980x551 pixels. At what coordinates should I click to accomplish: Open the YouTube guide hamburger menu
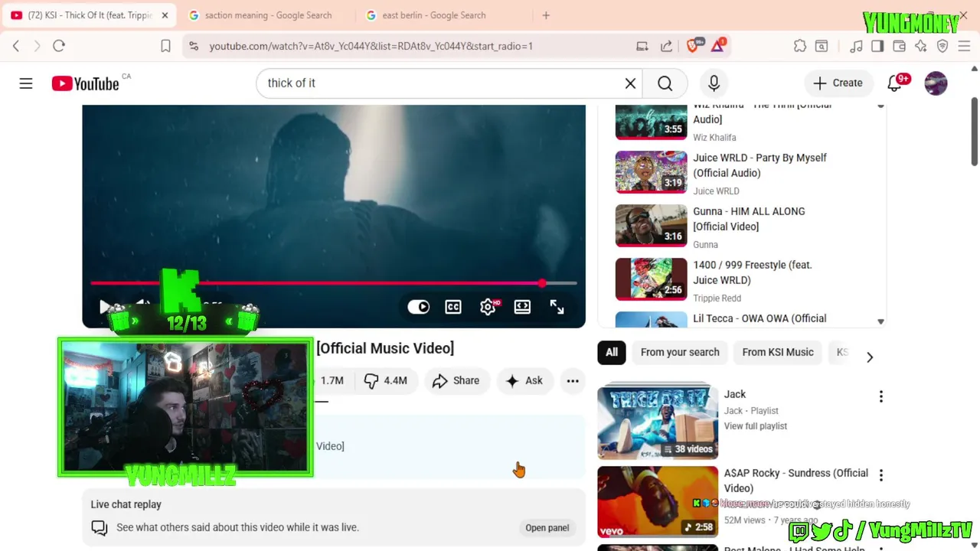26,83
